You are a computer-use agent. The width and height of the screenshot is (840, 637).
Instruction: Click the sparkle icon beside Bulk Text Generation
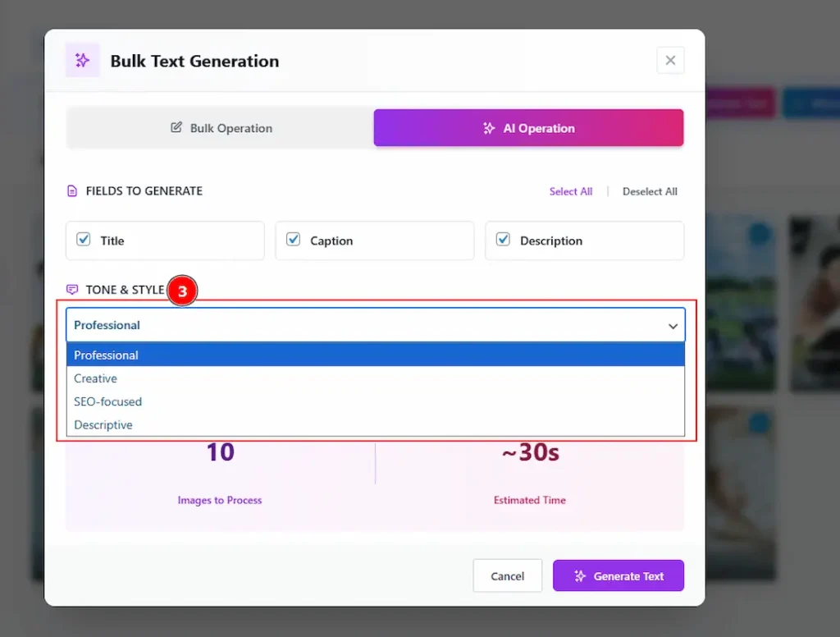pos(82,61)
